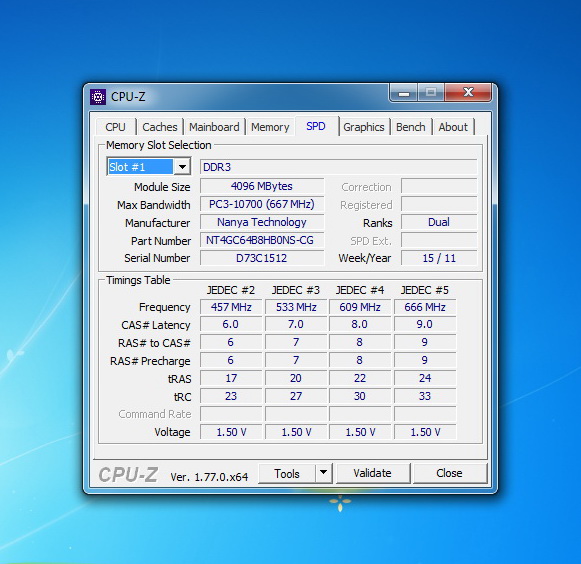The width and height of the screenshot is (581, 564).
Task: Click tRAS value 20
Action: [296, 378]
